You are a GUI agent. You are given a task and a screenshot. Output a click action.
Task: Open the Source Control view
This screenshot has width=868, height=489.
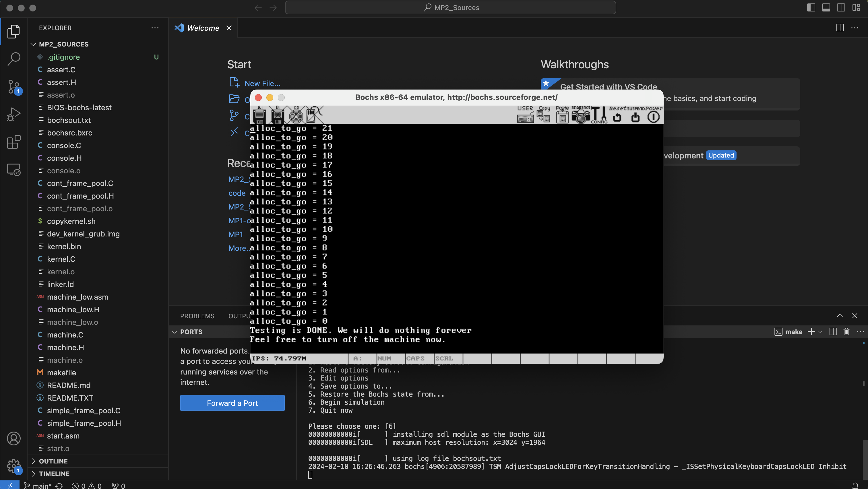(x=13, y=87)
